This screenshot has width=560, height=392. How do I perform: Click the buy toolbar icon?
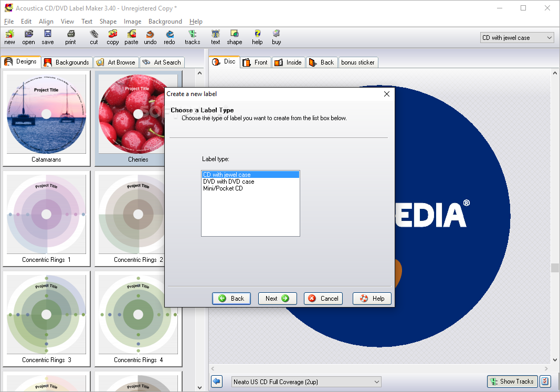(x=277, y=37)
